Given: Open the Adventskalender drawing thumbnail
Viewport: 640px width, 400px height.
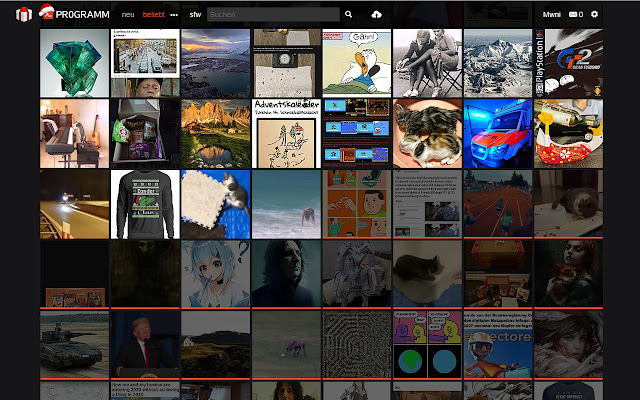Looking at the screenshot, I should pos(287,133).
